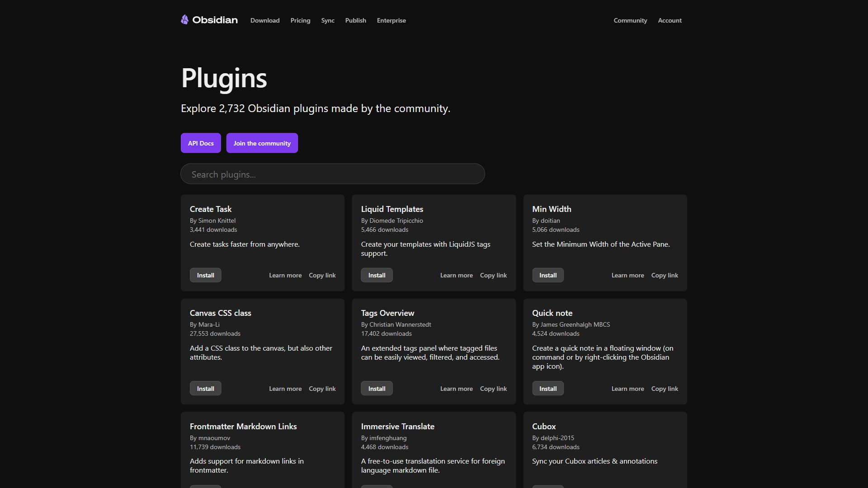Copy link for Canvas CSS class
This screenshot has width=868, height=488.
(322, 389)
